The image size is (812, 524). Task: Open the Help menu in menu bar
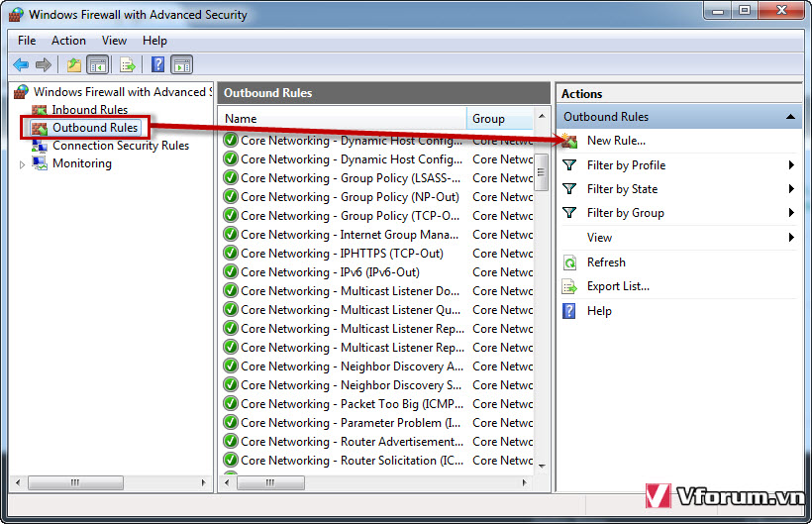coord(154,41)
